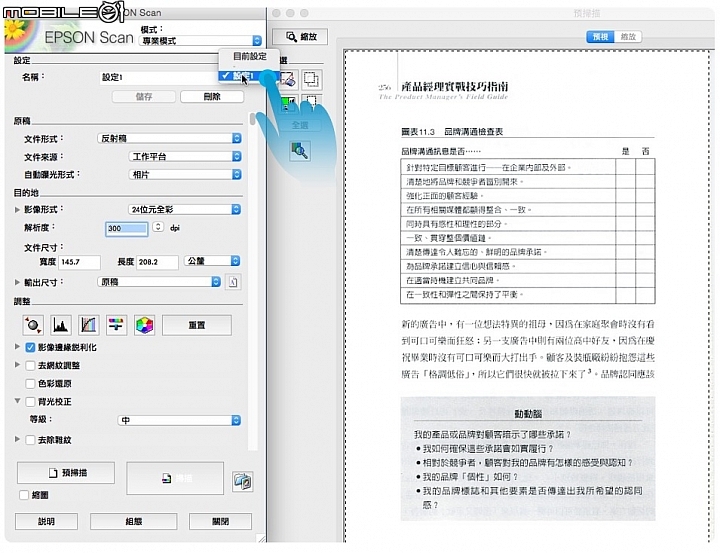720x553 pixels.
Task: Click the output size orientation page icon
Action: pyautogui.click(x=233, y=282)
